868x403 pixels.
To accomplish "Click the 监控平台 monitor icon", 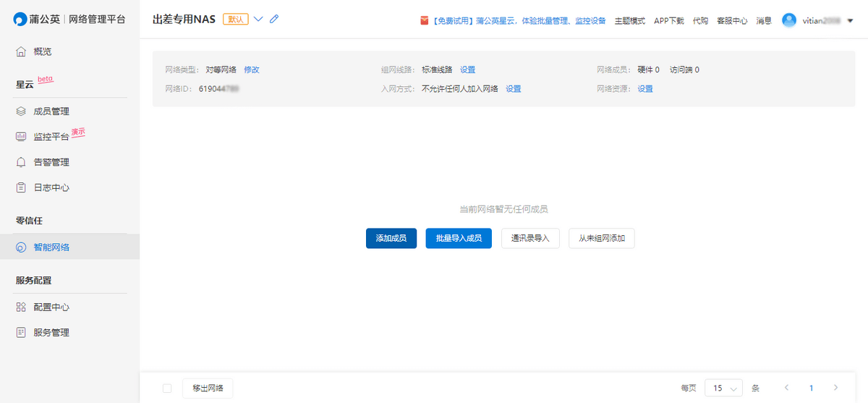I will coord(21,137).
